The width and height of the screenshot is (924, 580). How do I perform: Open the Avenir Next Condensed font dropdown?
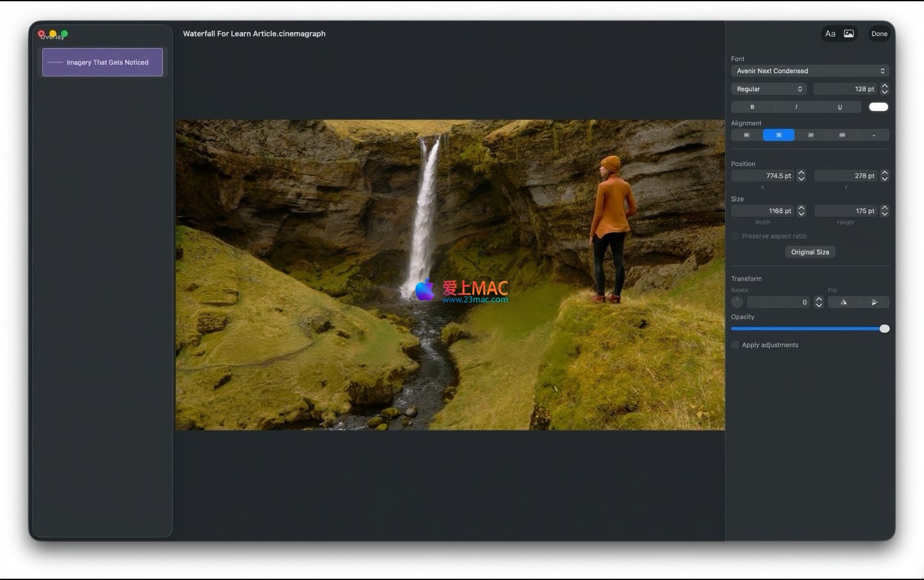pyautogui.click(x=810, y=71)
